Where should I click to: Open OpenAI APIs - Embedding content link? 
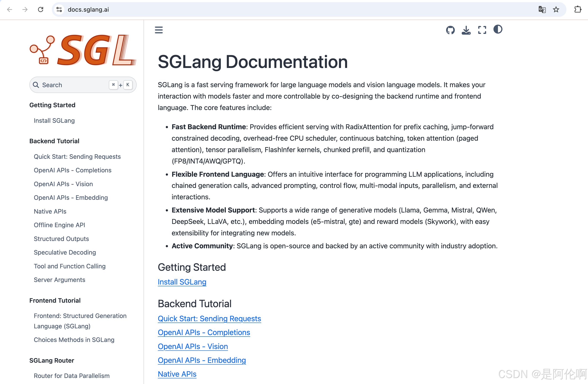point(202,360)
